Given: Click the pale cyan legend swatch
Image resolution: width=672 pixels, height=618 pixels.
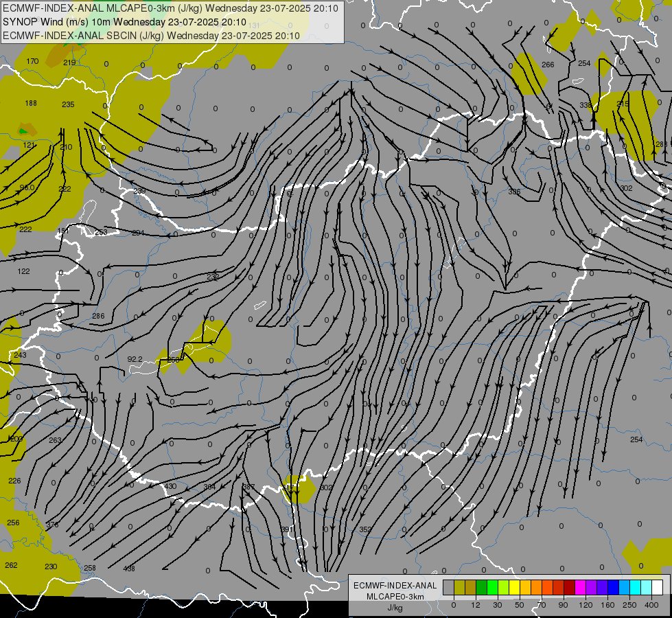Looking at the screenshot, I should (647, 588).
